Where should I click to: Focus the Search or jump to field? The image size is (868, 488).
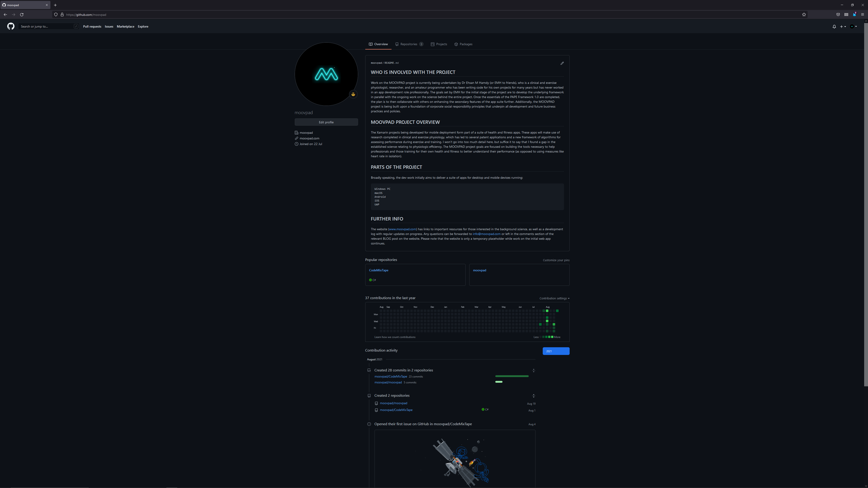49,26
